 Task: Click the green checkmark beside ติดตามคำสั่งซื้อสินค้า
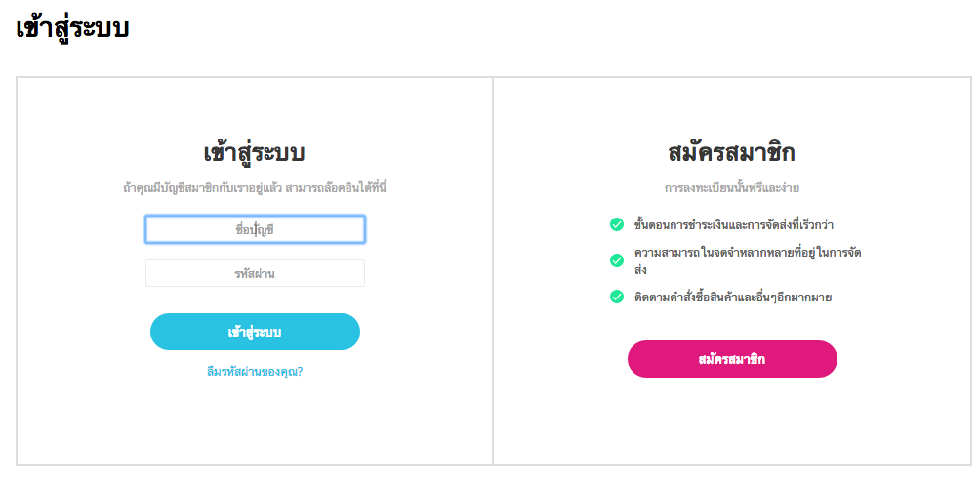click(x=616, y=297)
